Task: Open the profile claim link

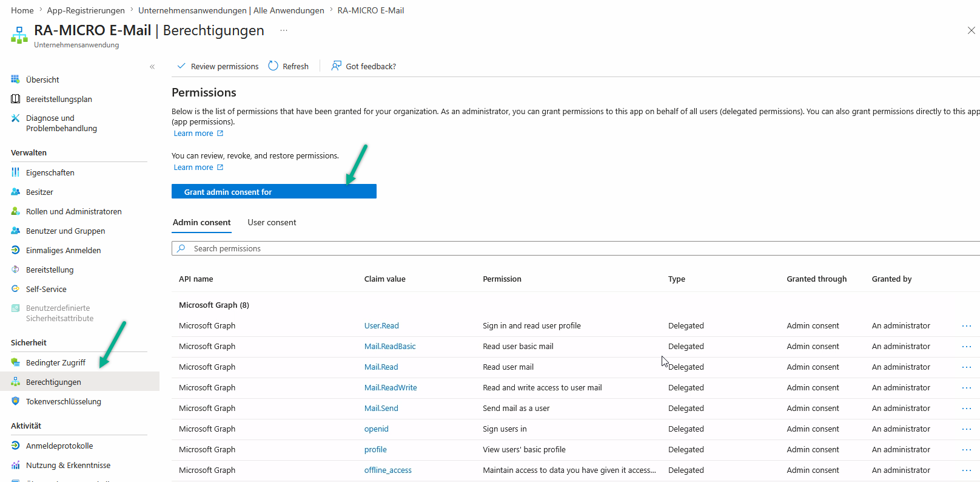Action: (x=375, y=450)
